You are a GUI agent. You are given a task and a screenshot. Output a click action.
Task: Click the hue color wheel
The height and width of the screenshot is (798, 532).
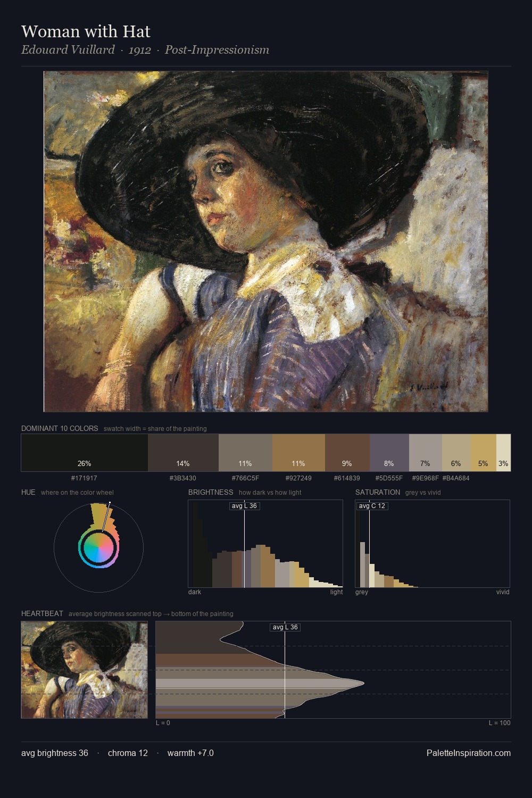click(x=98, y=547)
